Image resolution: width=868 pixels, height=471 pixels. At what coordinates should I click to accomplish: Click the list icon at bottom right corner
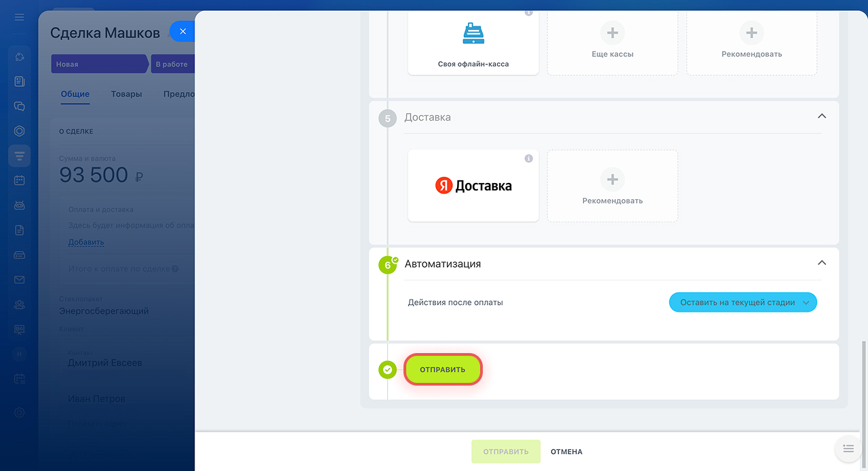848,449
